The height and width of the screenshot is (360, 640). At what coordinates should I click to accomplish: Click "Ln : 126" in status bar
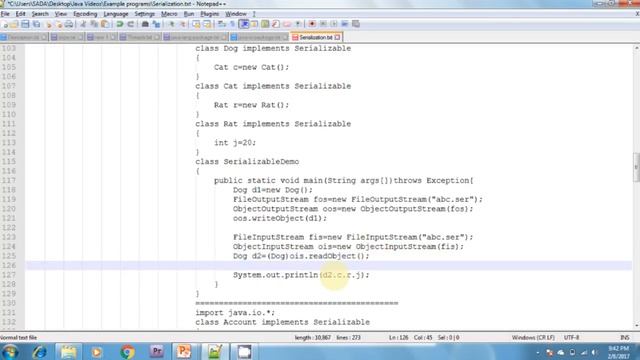click(x=399, y=338)
